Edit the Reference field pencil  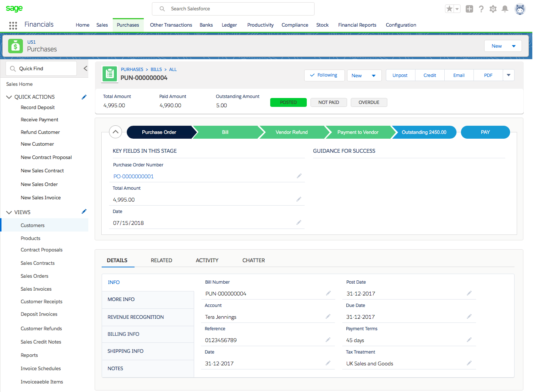click(x=328, y=340)
